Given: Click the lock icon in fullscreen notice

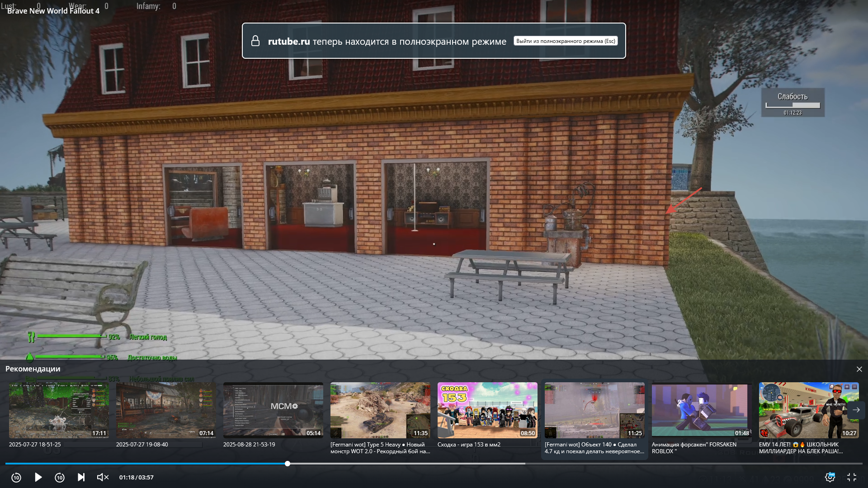Looking at the screenshot, I should 255,41.
